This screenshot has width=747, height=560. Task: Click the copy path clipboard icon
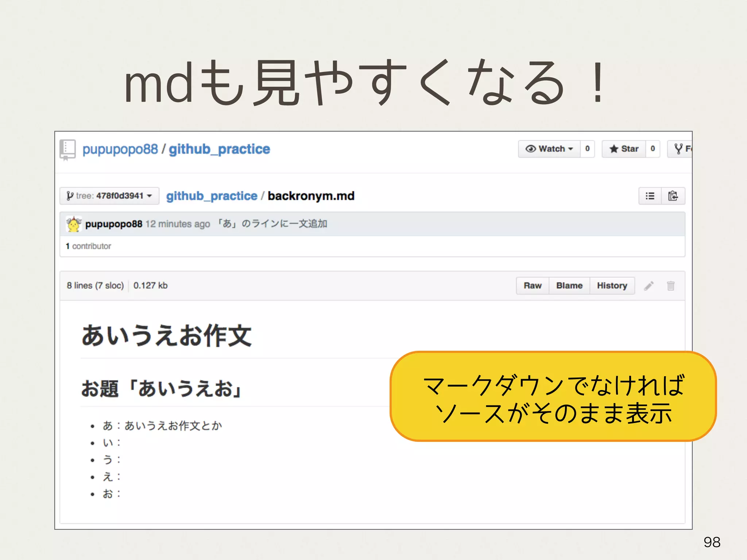pyautogui.click(x=673, y=196)
